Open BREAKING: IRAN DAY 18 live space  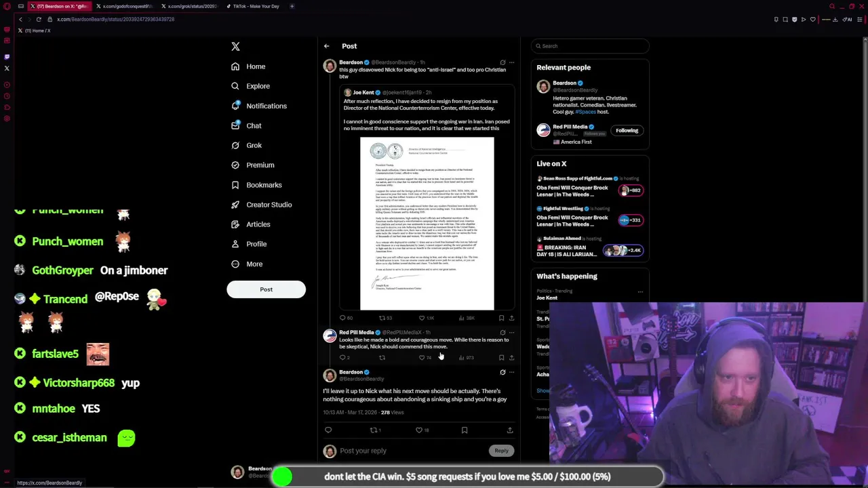(589, 247)
